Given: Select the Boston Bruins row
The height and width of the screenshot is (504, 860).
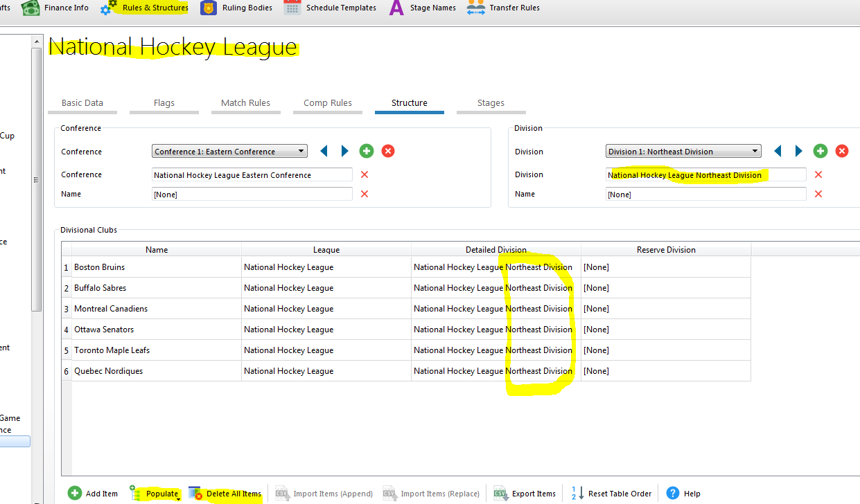Looking at the screenshot, I should 406,267.
